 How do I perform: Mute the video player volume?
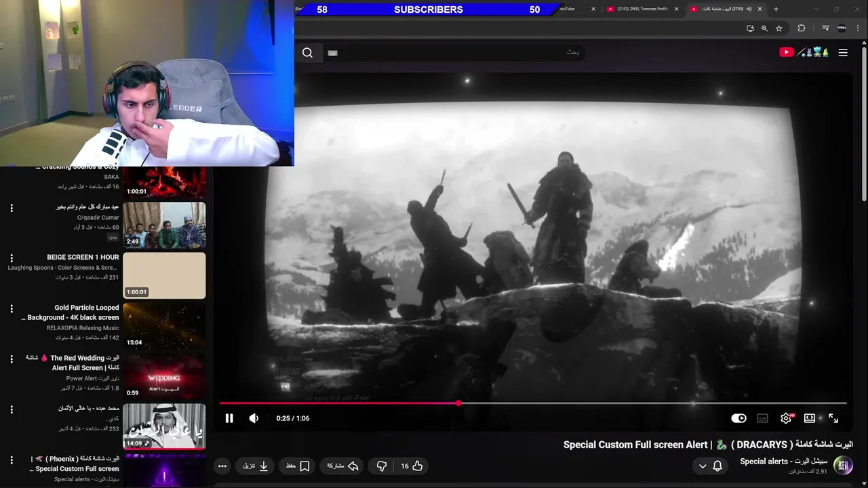click(254, 418)
